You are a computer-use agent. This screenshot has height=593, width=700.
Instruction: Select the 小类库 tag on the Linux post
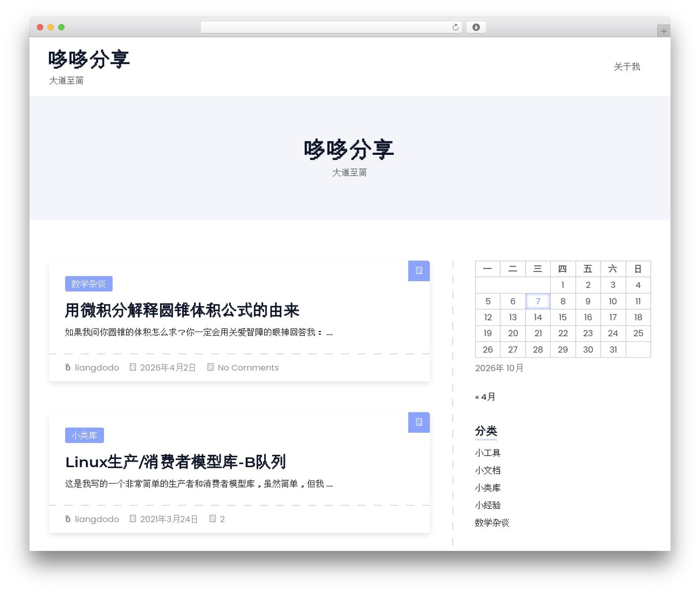(84, 435)
